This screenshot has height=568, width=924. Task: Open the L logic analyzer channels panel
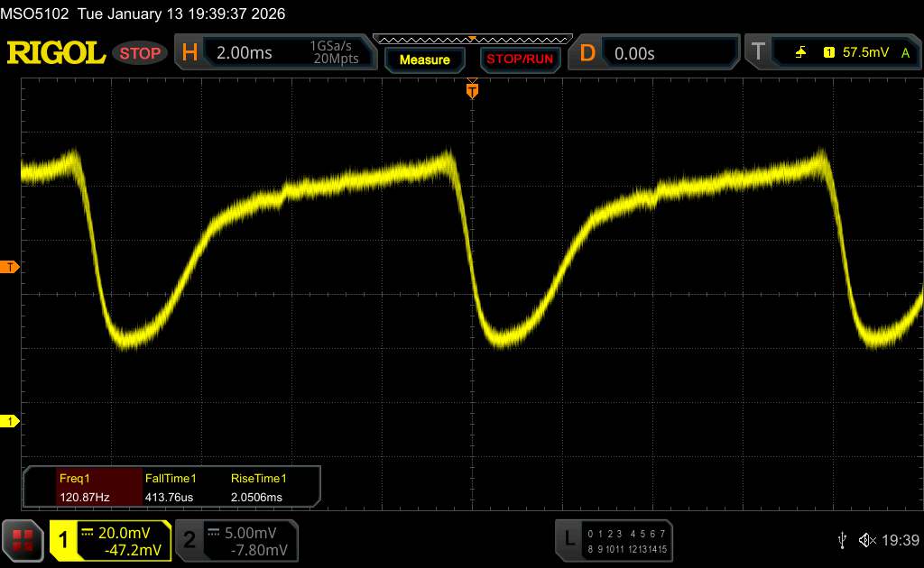[x=568, y=539]
